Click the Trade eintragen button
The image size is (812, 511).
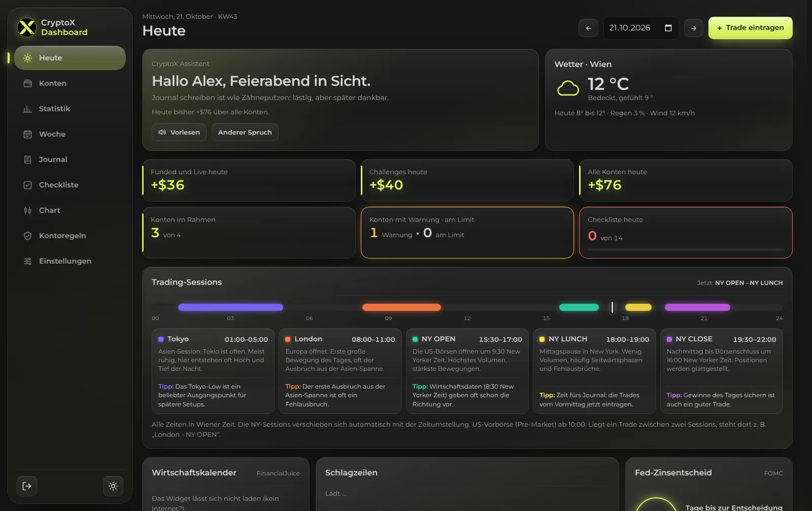[751, 28]
